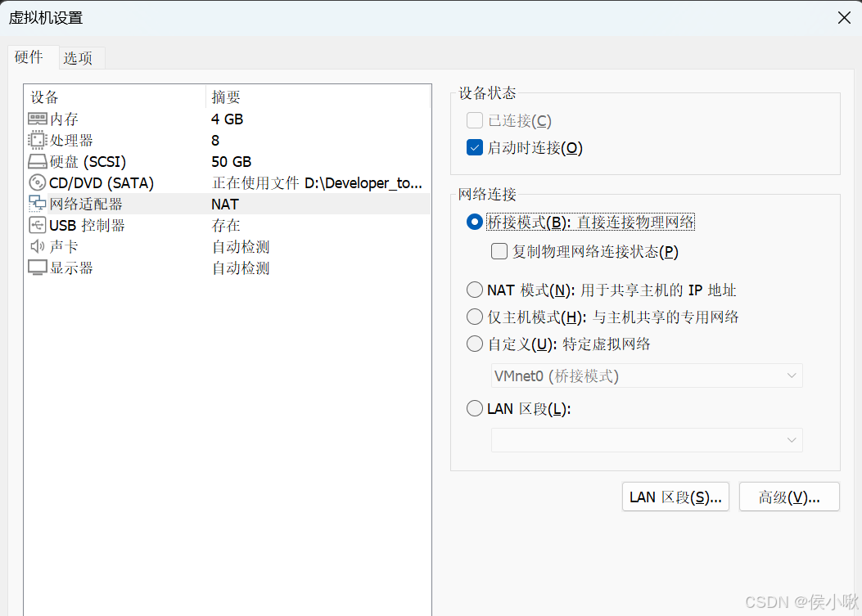Click the 4 GB memory summary
The width and height of the screenshot is (862, 616).
(x=227, y=119)
